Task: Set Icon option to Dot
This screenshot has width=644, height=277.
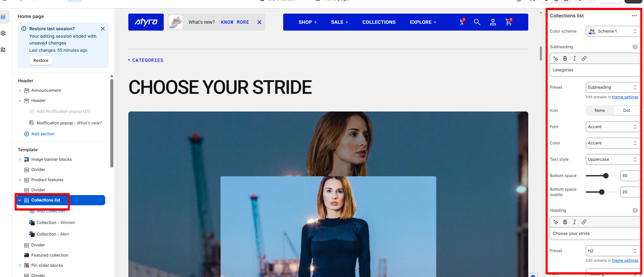Action: 627,110
